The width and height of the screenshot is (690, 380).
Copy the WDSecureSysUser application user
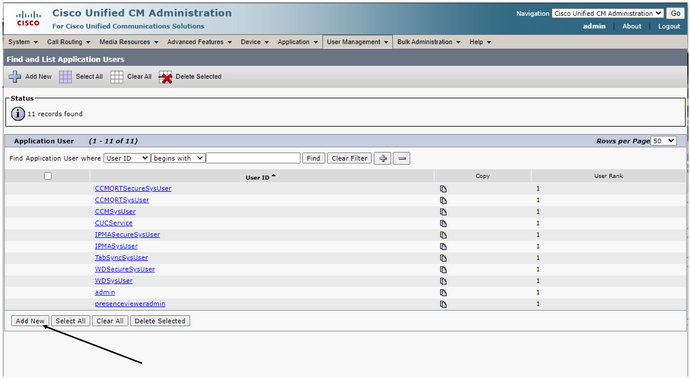[x=443, y=270]
